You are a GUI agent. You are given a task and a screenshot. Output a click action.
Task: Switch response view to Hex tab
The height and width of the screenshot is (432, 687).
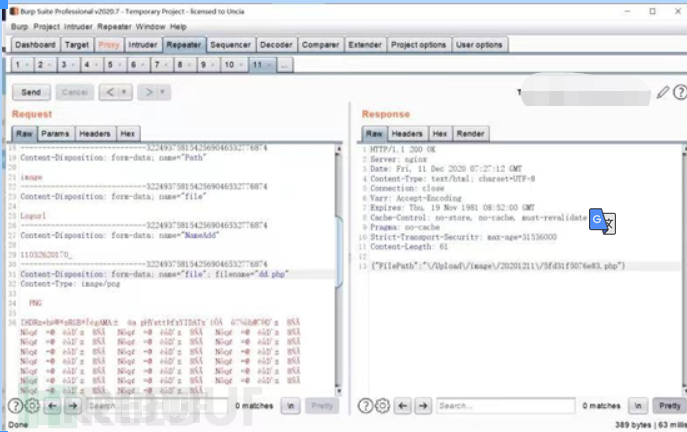coord(440,134)
